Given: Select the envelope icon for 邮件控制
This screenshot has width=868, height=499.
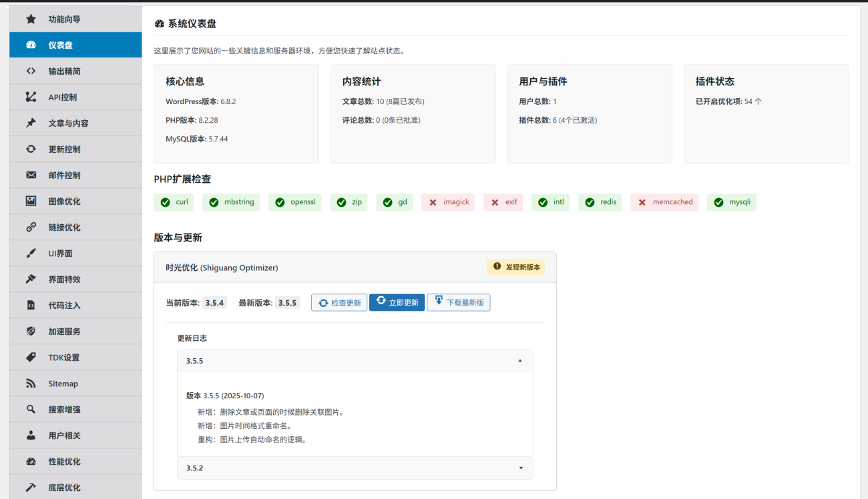Looking at the screenshot, I should click(x=30, y=175).
